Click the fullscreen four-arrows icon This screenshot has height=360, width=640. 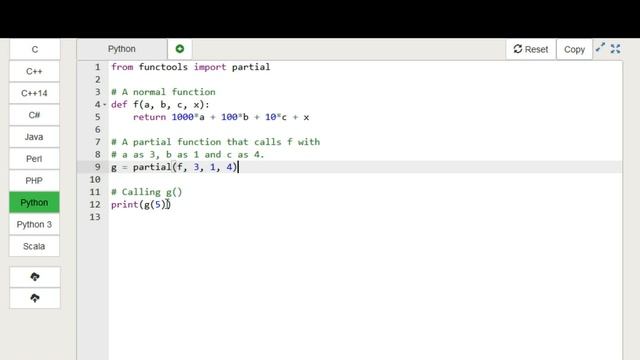(616, 49)
